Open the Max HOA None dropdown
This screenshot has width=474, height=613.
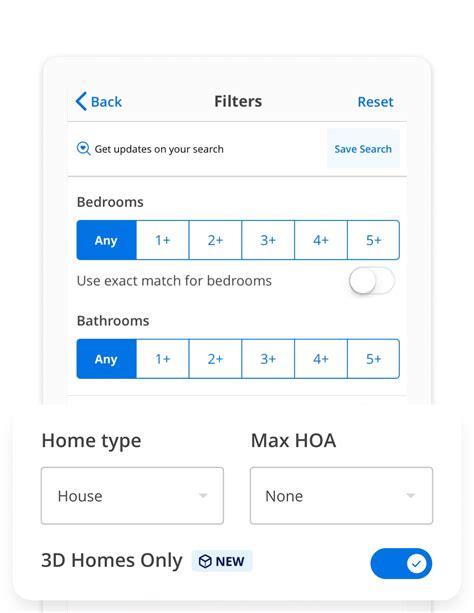[x=341, y=495]
